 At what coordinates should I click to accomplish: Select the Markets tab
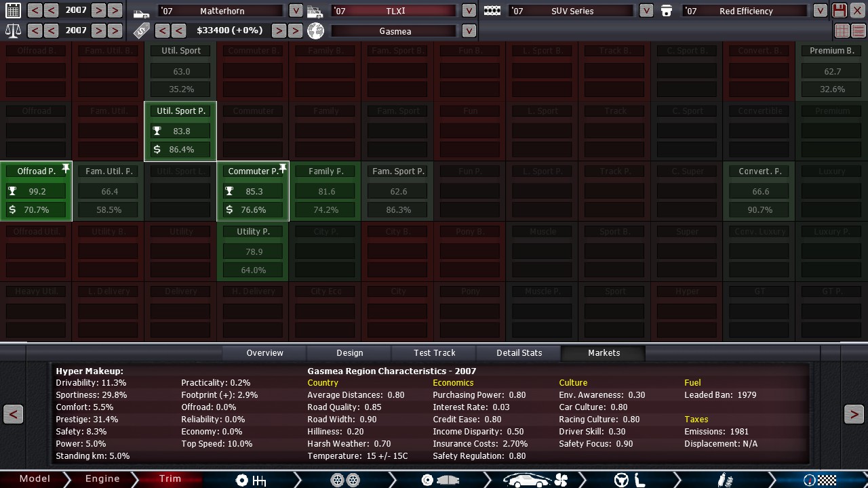[x=604, y=352]
